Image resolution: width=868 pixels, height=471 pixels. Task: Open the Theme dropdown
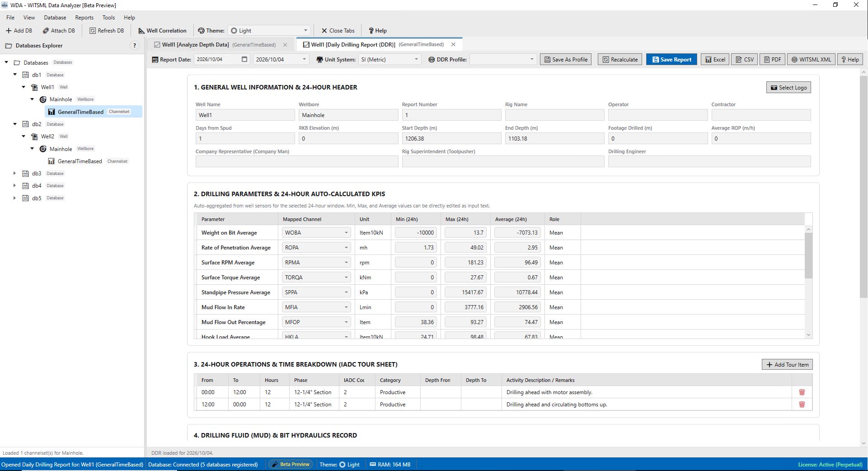point(269,31)
